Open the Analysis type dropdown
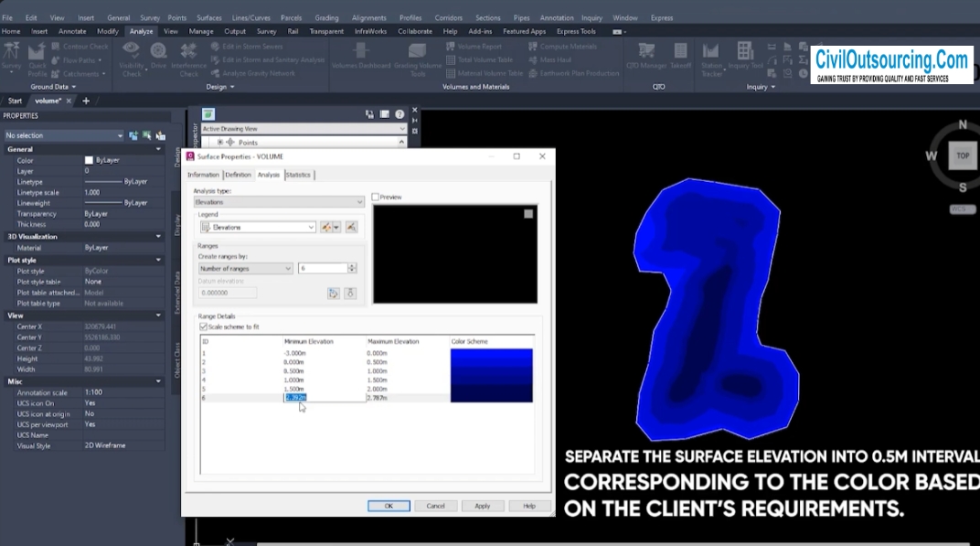 [278, 202]
